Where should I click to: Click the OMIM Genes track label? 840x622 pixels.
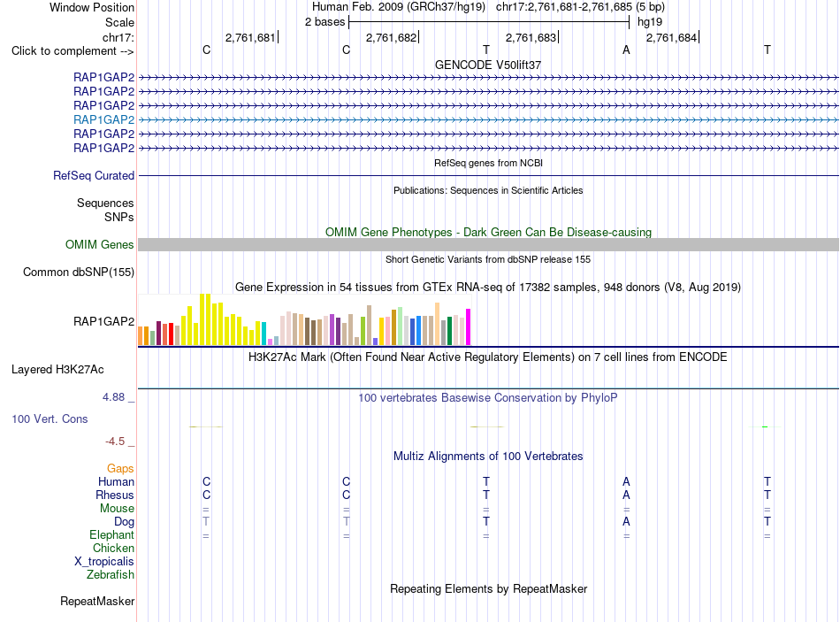pos(100,244)
